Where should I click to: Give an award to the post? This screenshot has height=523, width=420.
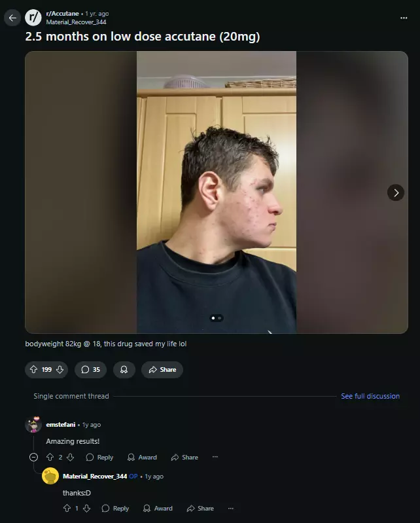124,370
